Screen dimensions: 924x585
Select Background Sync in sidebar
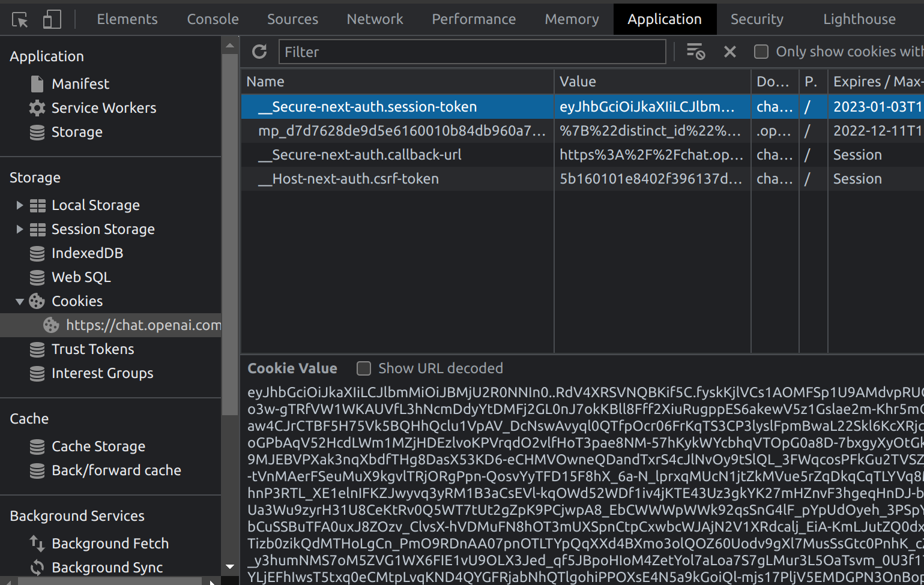tap(107, 568)
